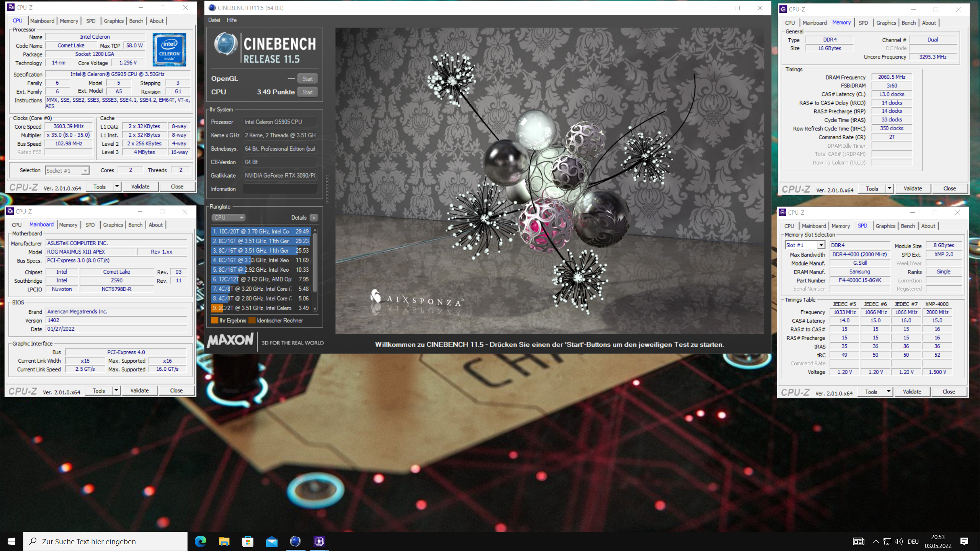Open the notification center icon

(x=964, y=541)
